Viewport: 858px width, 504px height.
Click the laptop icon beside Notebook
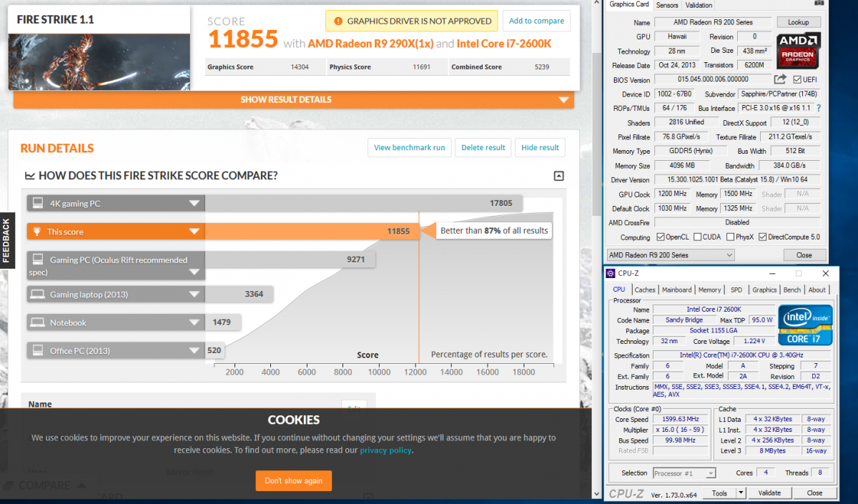point(39,322)
